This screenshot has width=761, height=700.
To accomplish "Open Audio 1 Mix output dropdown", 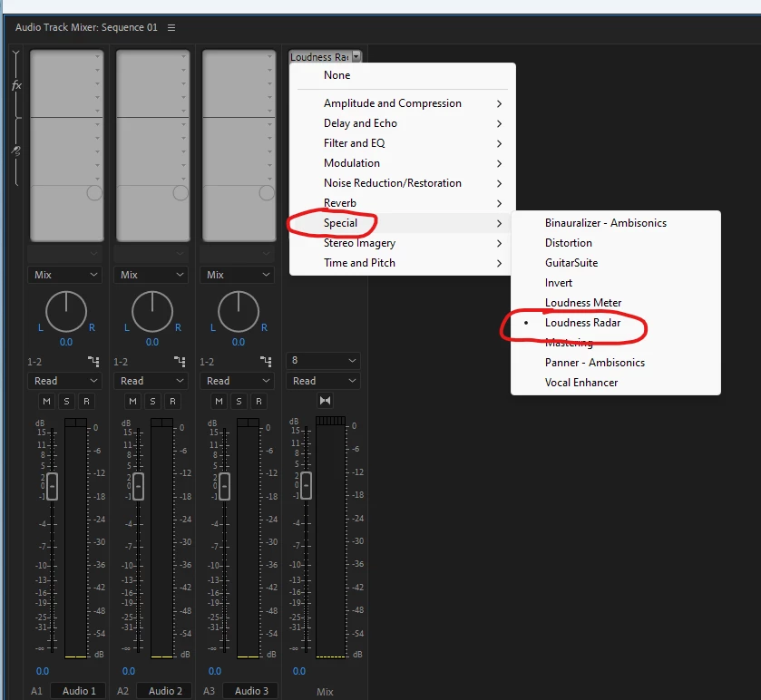I will [x=64, y=275].
